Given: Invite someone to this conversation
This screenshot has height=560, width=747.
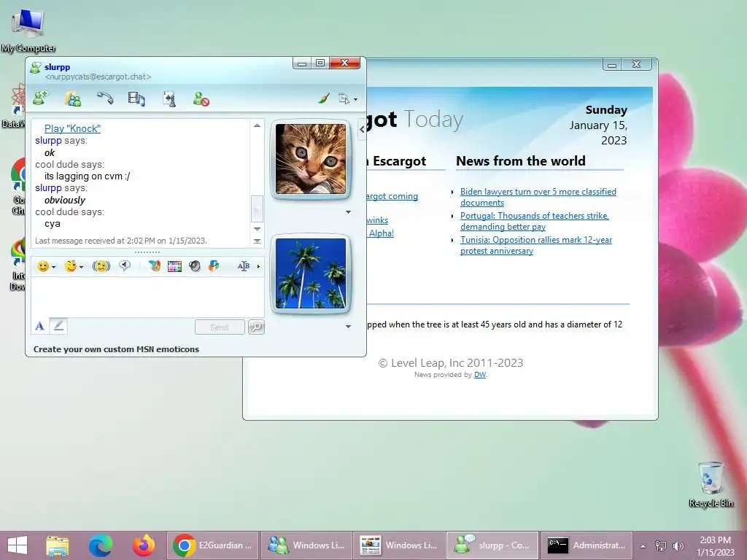Looking at the screenshot, I should click(x=41, y=98).
